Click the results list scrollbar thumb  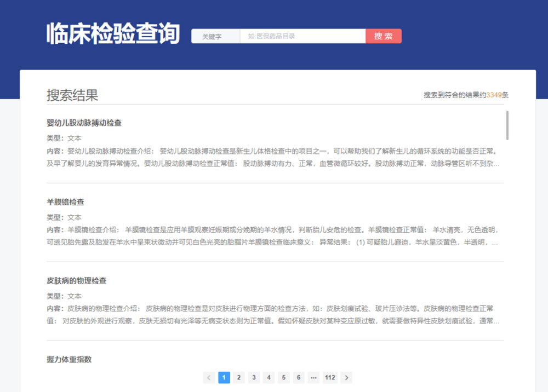(x=507, y=125)
